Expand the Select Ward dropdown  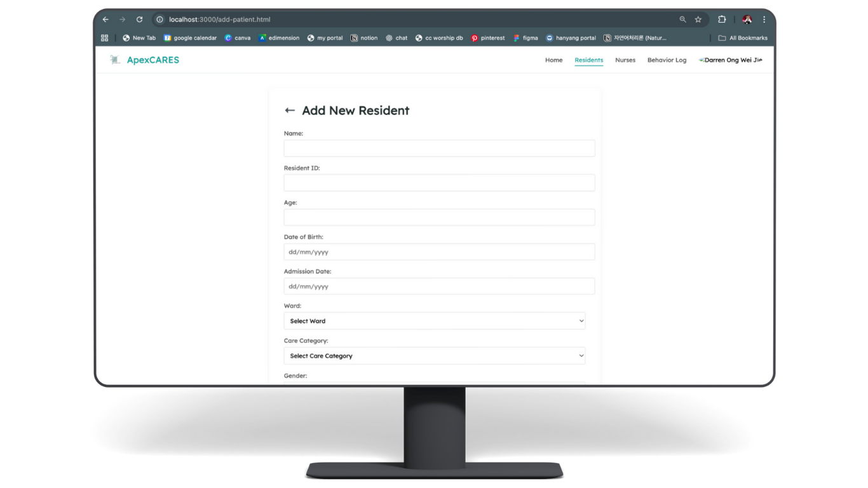(434, 321)
